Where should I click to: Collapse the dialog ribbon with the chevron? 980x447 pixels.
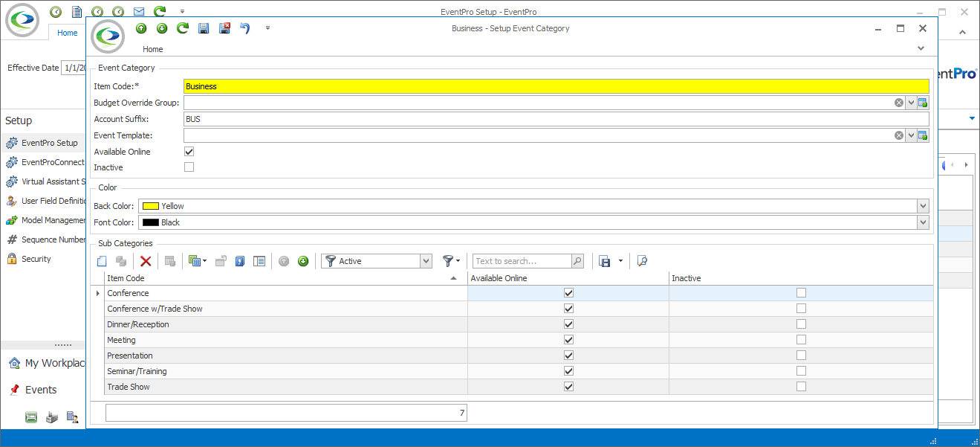[921, 48]
